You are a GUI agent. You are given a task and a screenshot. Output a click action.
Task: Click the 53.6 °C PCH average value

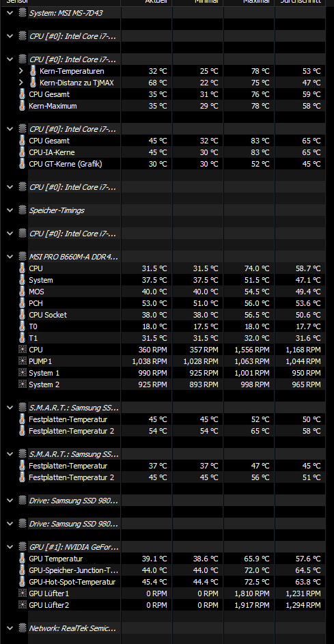[x=308, y=303]
